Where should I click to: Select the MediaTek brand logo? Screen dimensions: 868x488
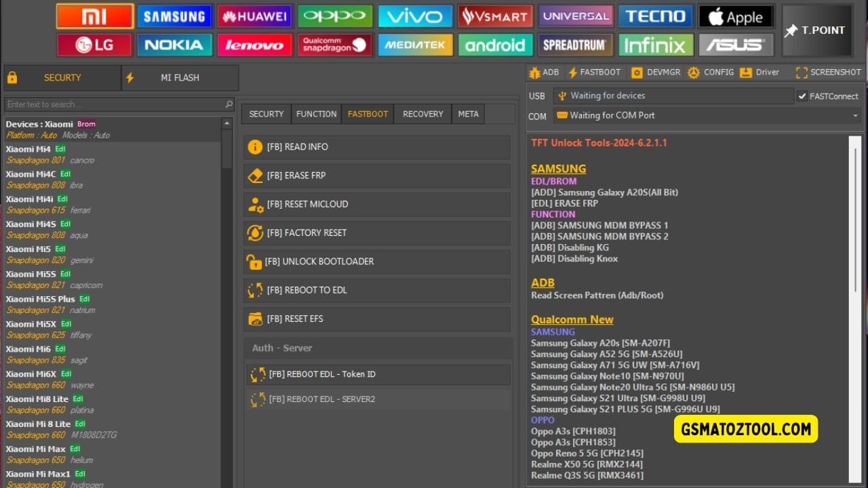[415, 45]
